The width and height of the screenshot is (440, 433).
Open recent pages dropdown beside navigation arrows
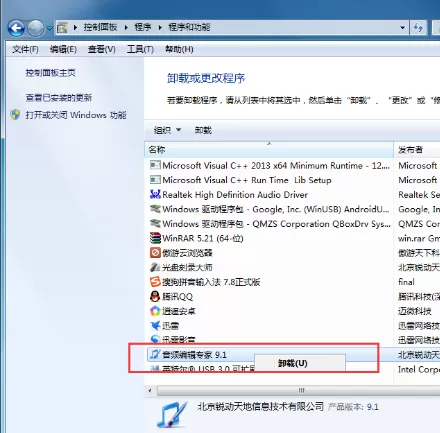pos(49,29)
